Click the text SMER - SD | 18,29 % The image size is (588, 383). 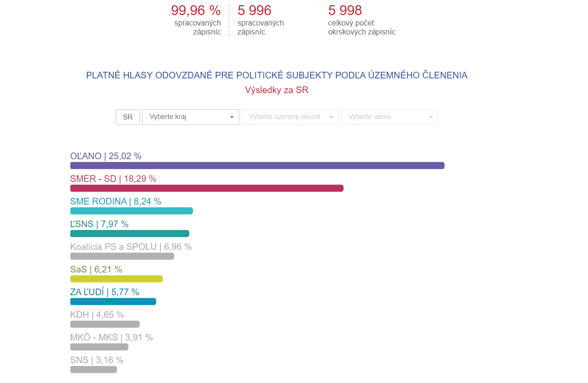click(x=113, y=179)
